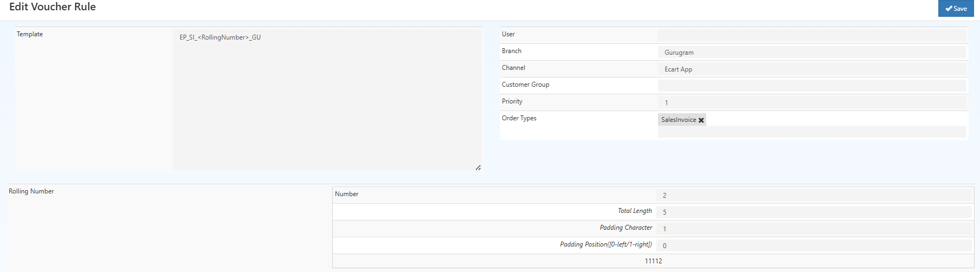Image resolution: width=980 pixels, height=272 pixels.
Task: Select the Padding Position field
Action: (813, 245)
